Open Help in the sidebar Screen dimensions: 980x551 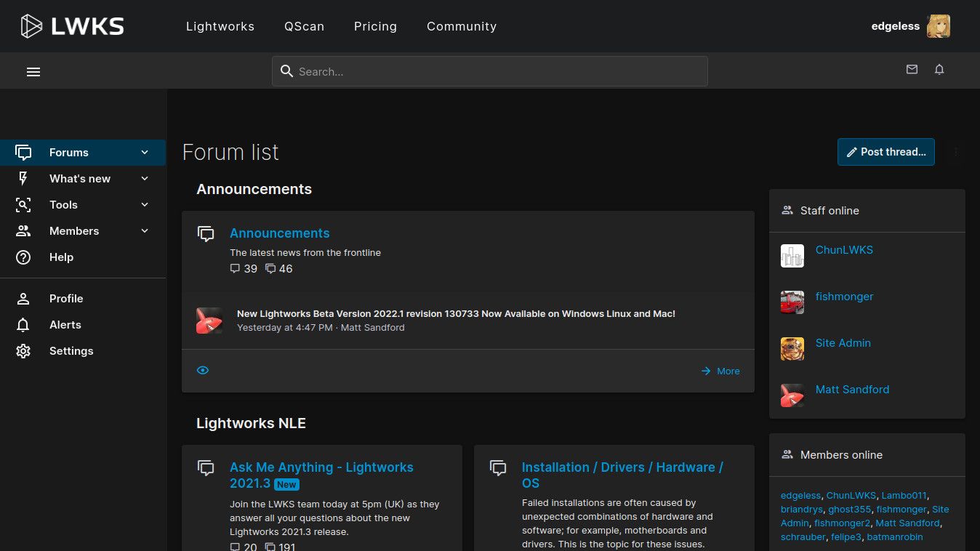[61, 257]
